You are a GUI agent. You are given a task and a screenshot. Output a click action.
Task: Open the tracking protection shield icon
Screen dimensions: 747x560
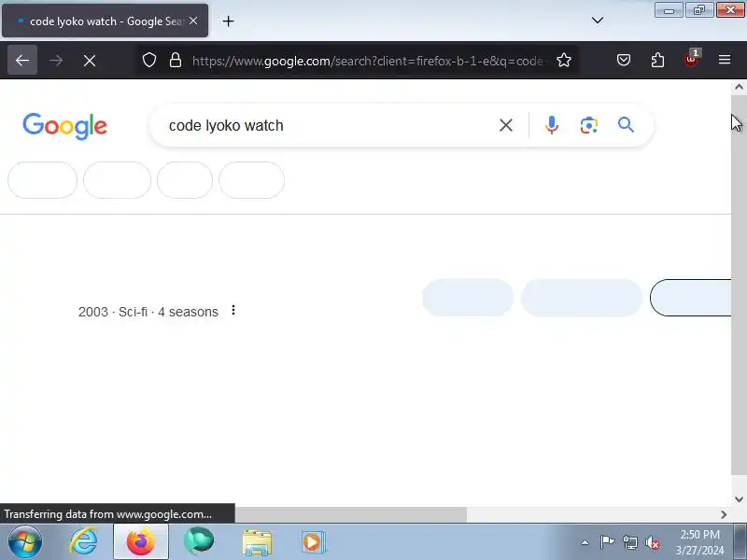click(149, 60)
